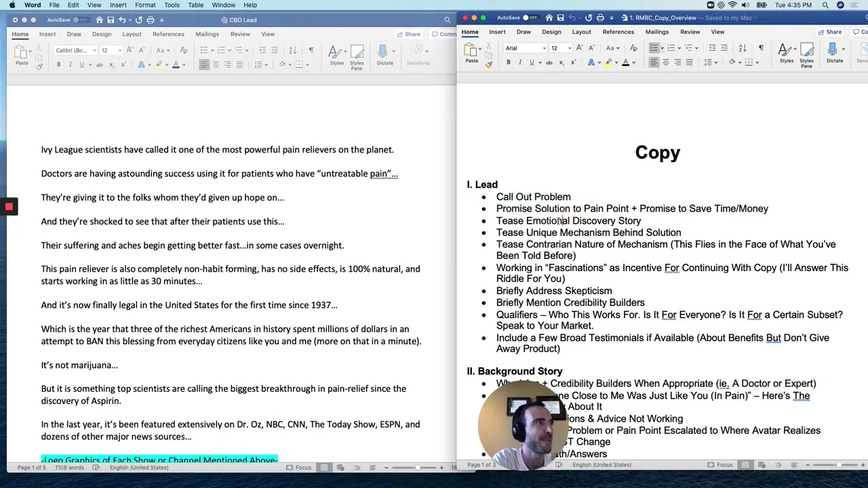Click Undo in the CBD Lead title bar
The image size is (868, 488).
(x=122, y=20)
